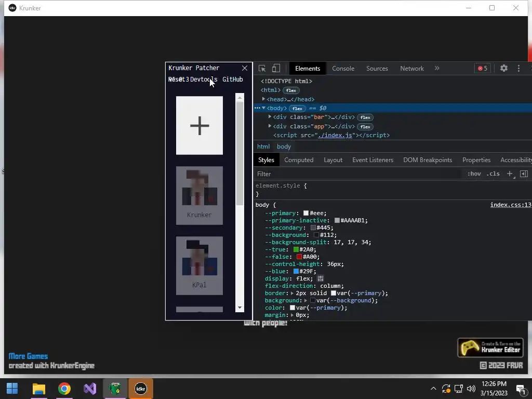The height and width of the screenshot is (399, 532).
Task: Add a new style rule with plus icon
Action: [510, 174]
